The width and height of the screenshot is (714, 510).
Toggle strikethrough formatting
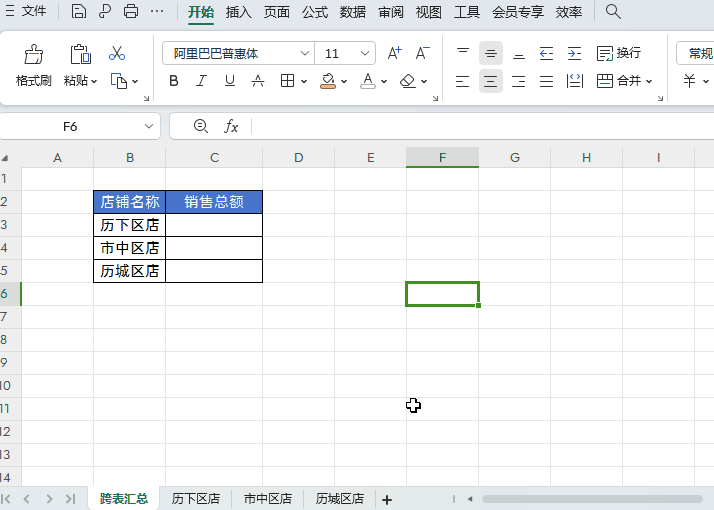tap(258, 81)
